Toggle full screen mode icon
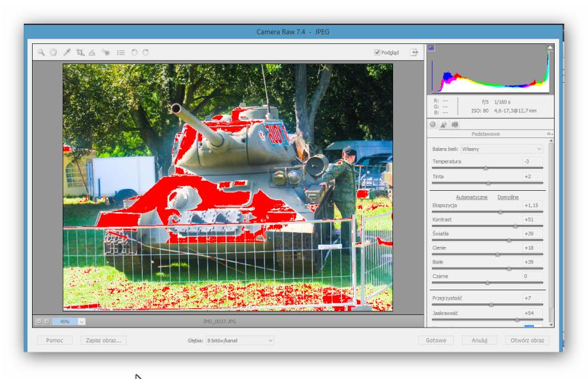The image size is (588, 379). 414,53
